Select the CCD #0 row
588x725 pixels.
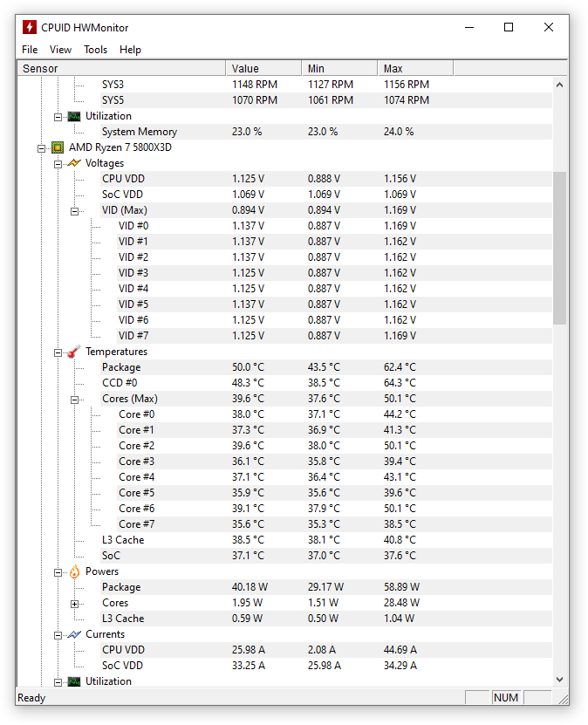pos(326,383)
